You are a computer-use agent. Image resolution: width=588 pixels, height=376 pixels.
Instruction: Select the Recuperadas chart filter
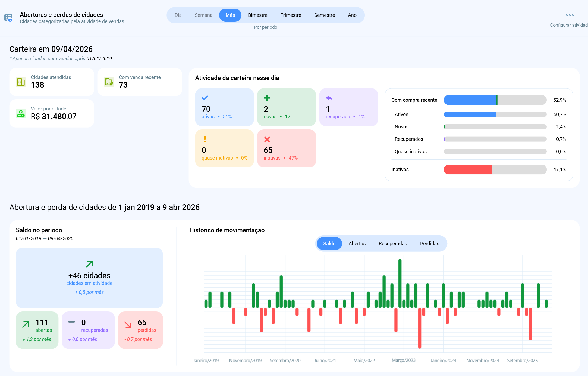(x=393, y=243)
